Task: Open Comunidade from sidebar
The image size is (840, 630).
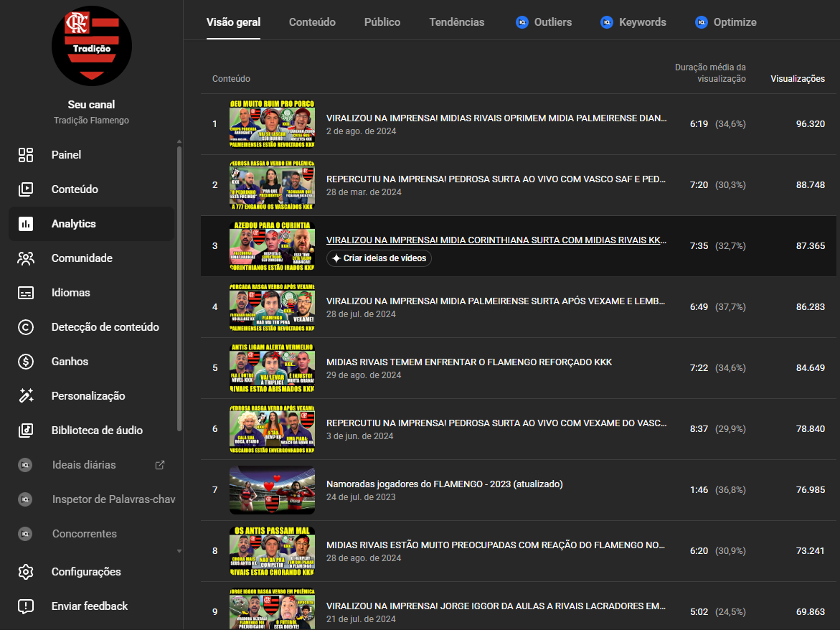Action: pos(92,258)
